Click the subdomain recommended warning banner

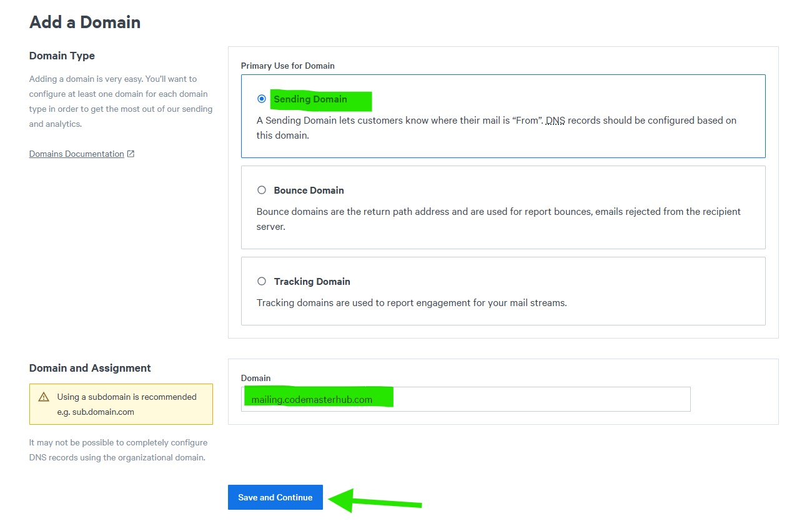pyautogui.click(x=126, y=404)
